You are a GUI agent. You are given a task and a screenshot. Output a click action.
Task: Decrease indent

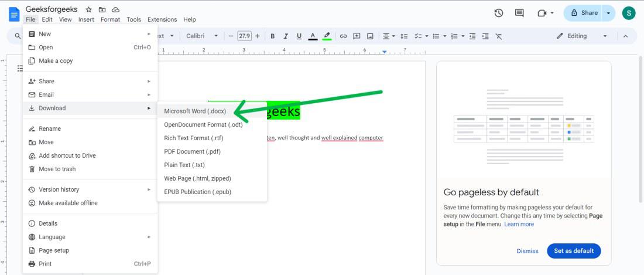[x=472, y=36]
